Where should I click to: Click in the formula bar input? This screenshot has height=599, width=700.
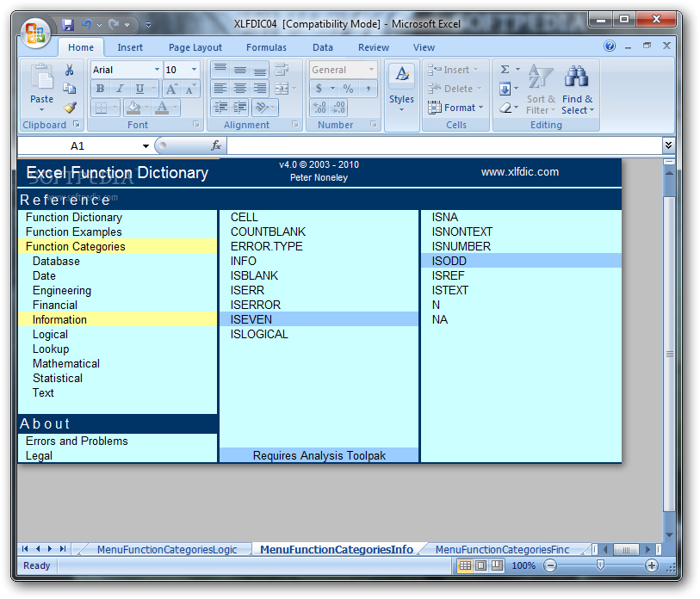pyautogui.click(x=444, y=145)
